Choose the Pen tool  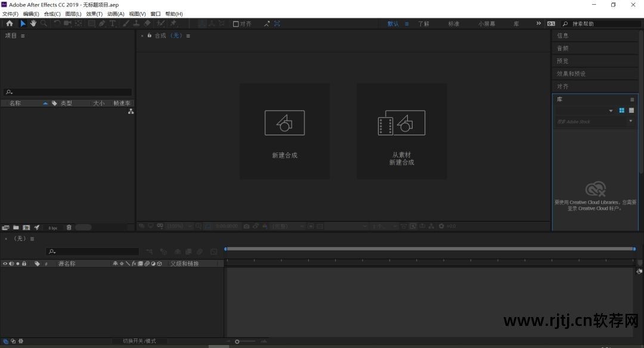[x=101, y=23]
